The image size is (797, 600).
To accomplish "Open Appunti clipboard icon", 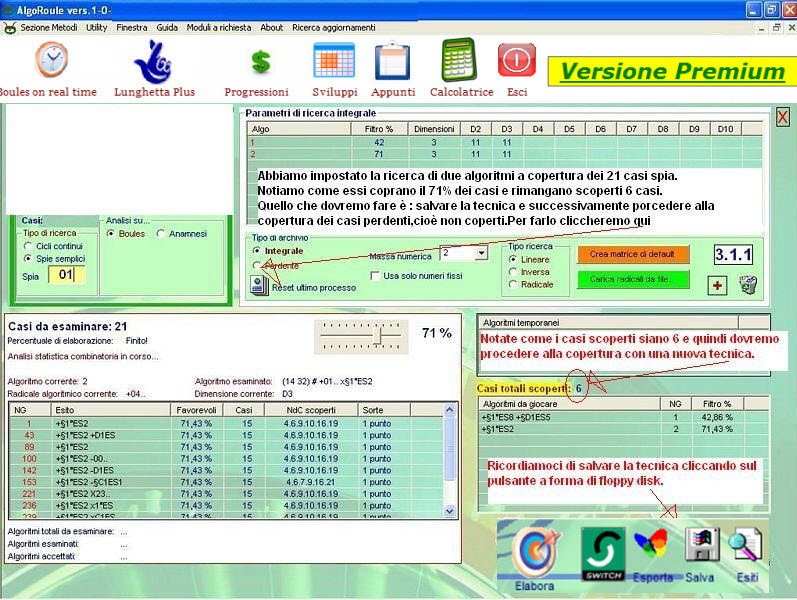I will point(392,61).
